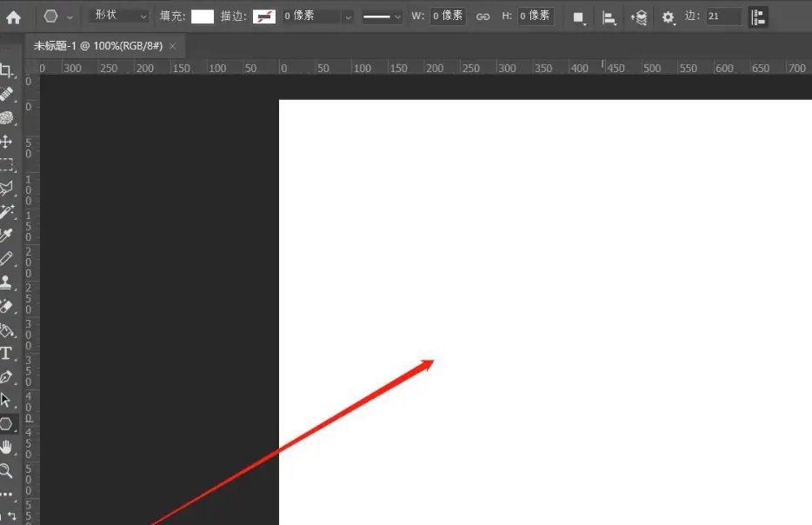The image size is (812, 525).
Task: Select the Crop tool
Action: [x=6, y=71]
